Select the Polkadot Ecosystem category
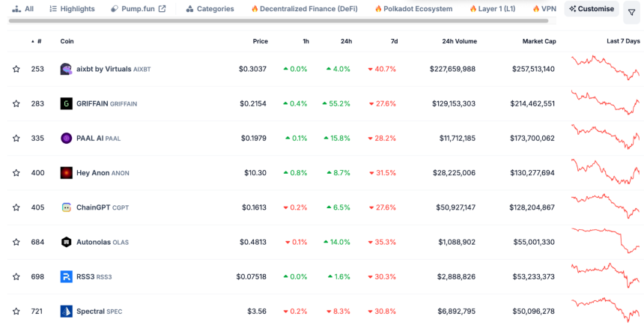This screenshot has width=644, height=328. (413, 9)
